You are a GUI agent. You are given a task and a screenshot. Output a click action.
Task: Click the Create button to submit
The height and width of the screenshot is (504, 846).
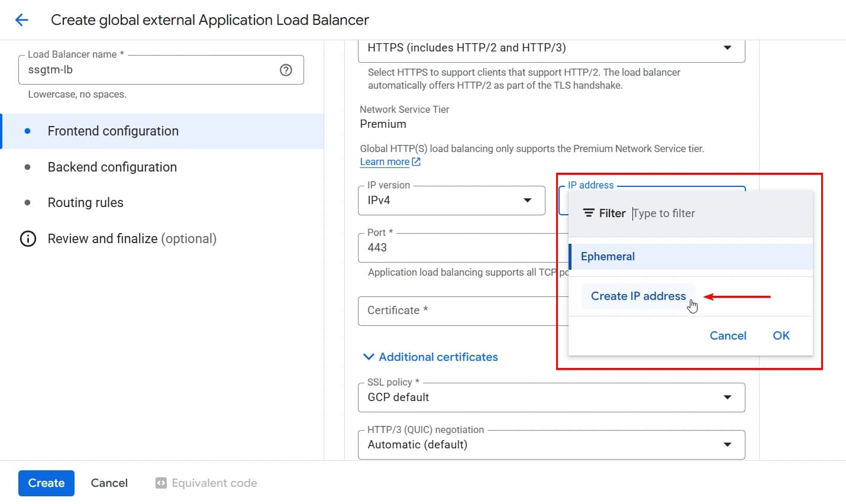pyautogui.click(x=46, y=483)
